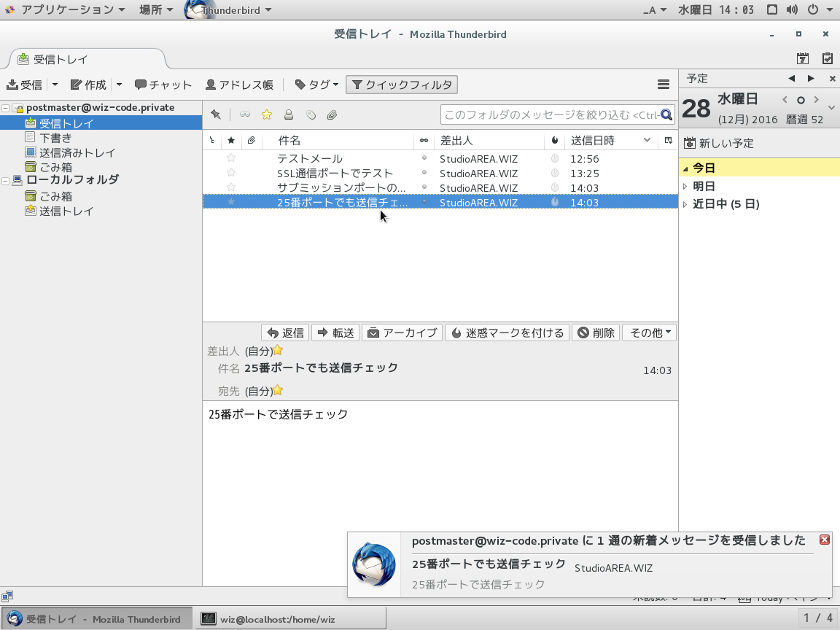
Task: Open the 作成 dropdown arrow
Action: click(x=119, y=85)
